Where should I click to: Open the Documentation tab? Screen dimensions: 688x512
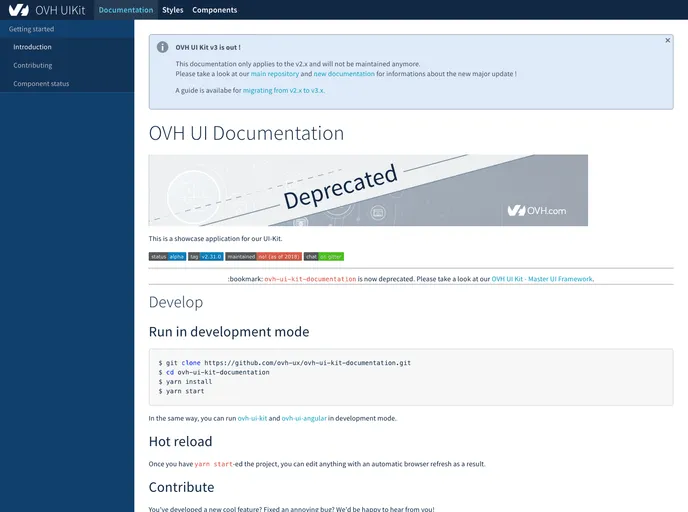pos(125,10)
